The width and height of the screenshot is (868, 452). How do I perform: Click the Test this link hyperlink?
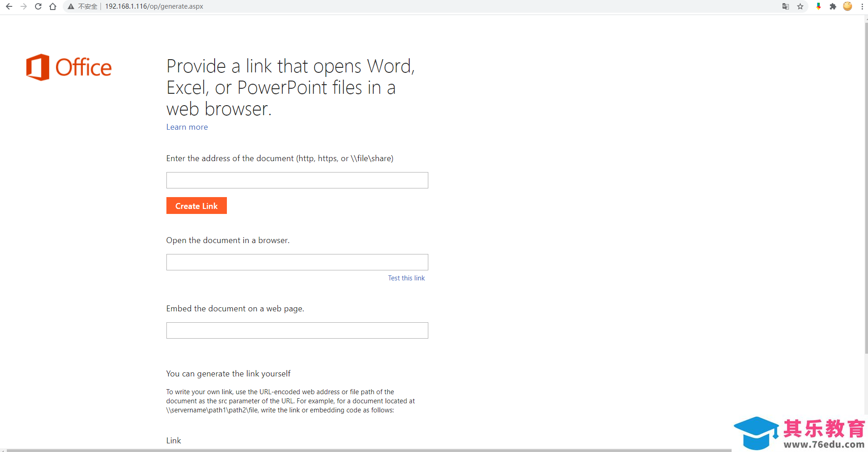406,278
